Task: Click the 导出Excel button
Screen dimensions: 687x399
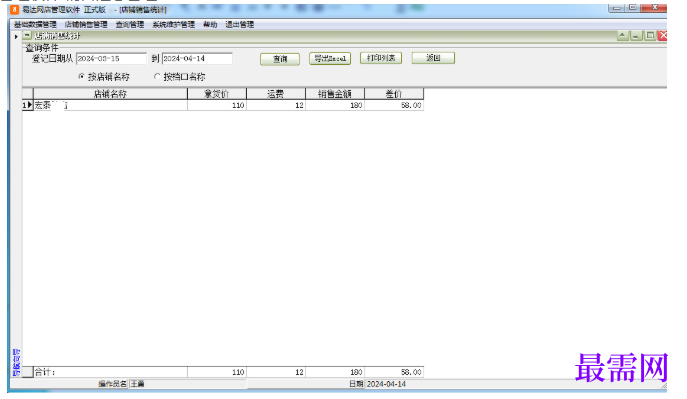Action: 330,58
